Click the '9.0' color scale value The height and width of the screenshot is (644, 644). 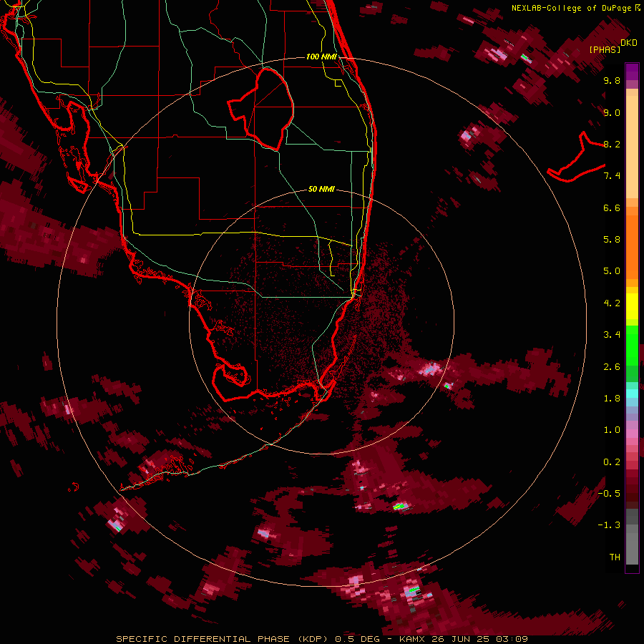click(612, 112)
